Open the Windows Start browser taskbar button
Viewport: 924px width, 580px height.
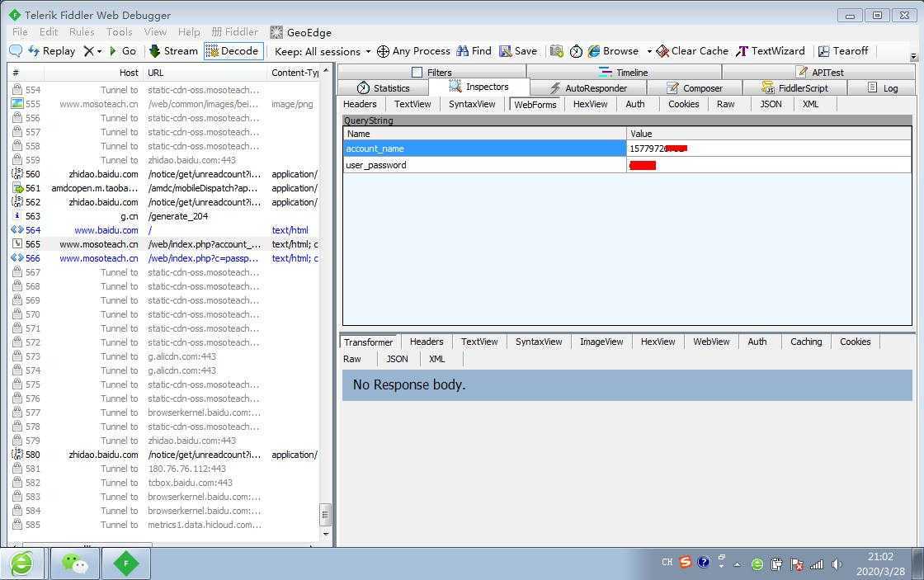pyautogui.click(x=21, y=564)
